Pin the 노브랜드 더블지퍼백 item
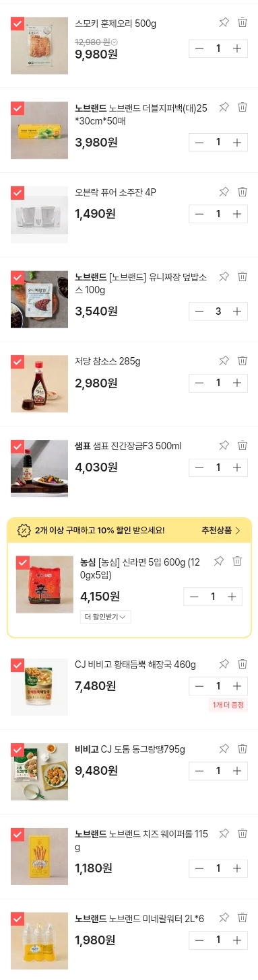 click(x=224, y=107)
